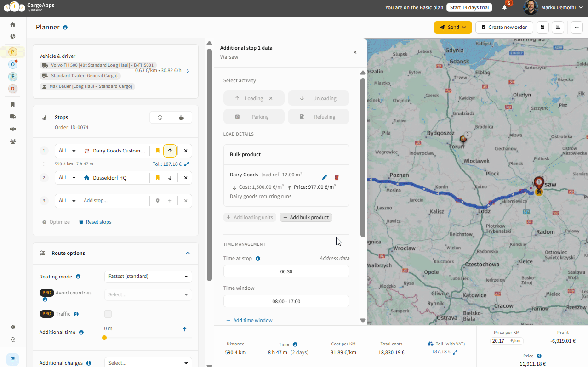588x367 pixels.
Task: Toggle the sidebar expand icon at bottom
Action: pos(13,359)
